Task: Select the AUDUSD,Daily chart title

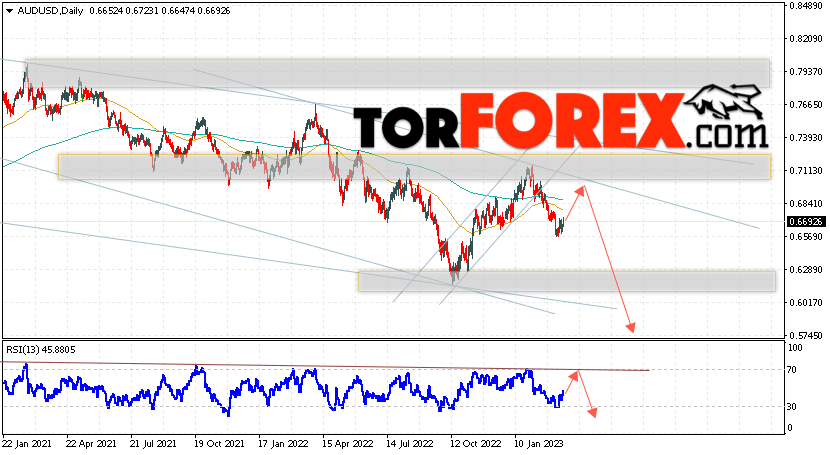Action: 50,11
